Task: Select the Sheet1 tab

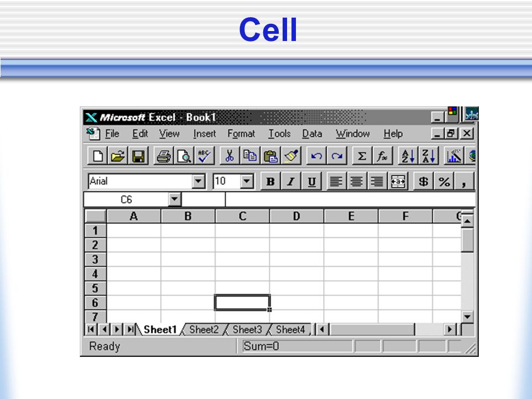Action: pos(160,329)
